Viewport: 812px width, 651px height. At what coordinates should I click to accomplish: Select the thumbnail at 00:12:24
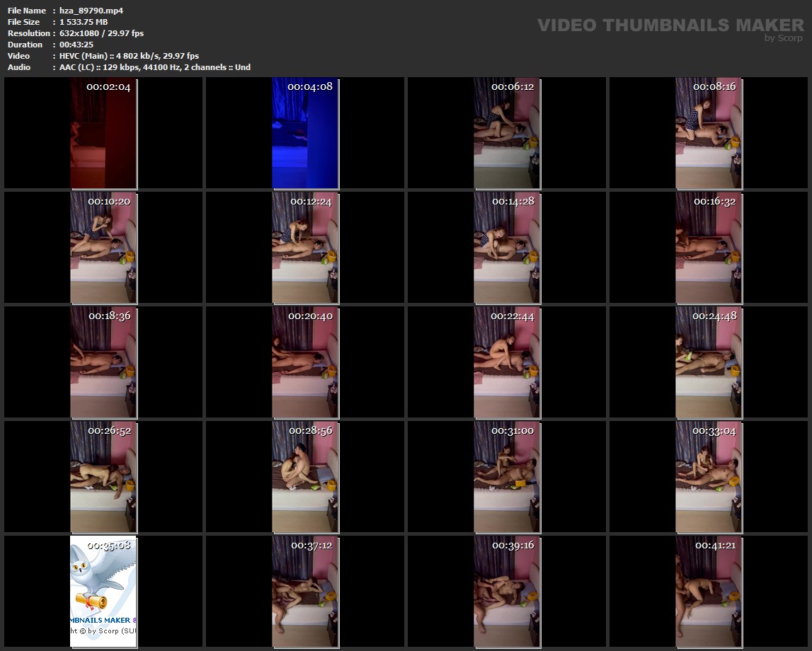click(305, 248)
